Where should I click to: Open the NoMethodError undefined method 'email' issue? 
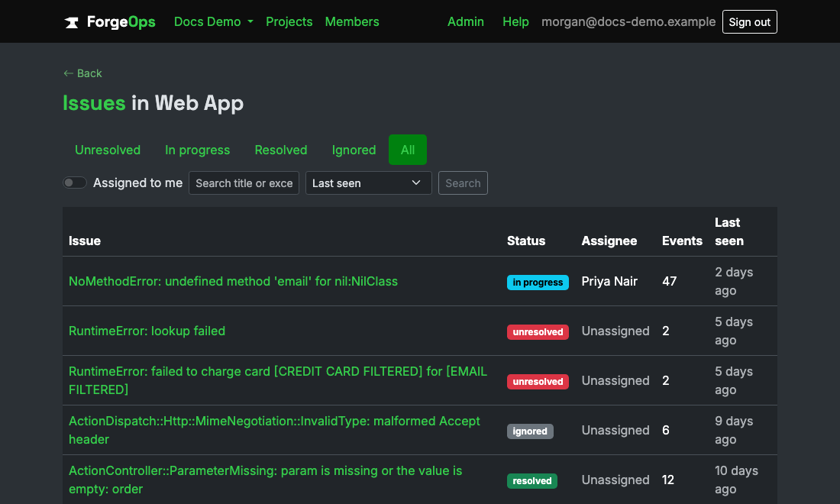click(x=233, y=281)
